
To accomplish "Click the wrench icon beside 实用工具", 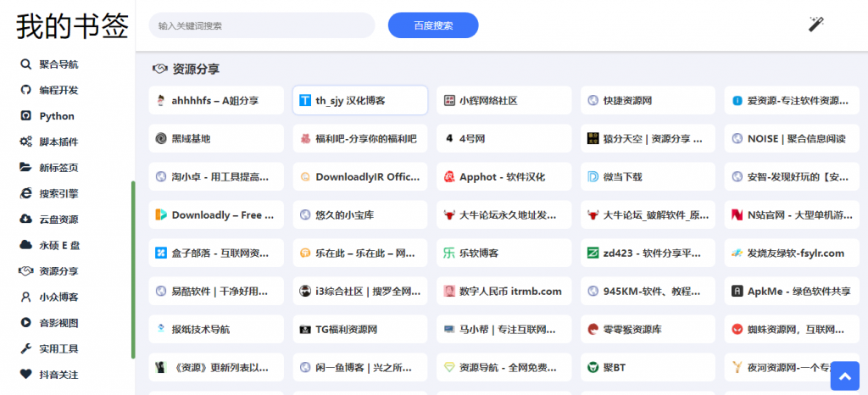I will (x=25, y=348).
